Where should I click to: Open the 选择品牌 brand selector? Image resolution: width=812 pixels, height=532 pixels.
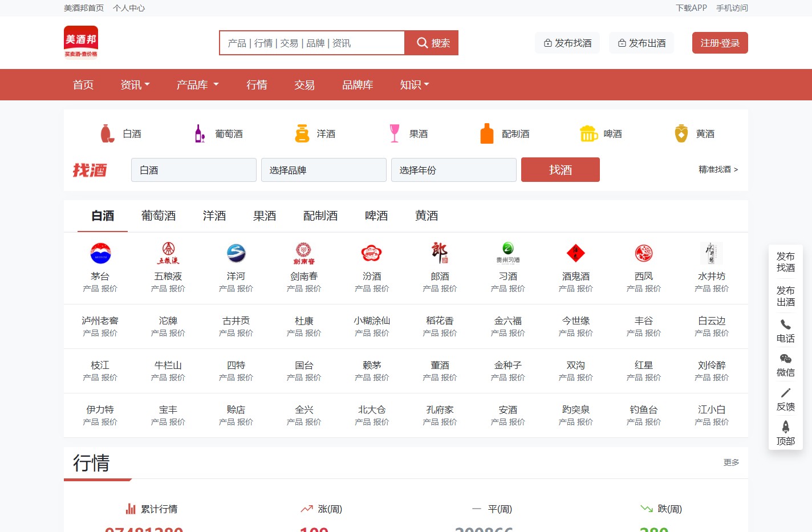pos(324,170)
